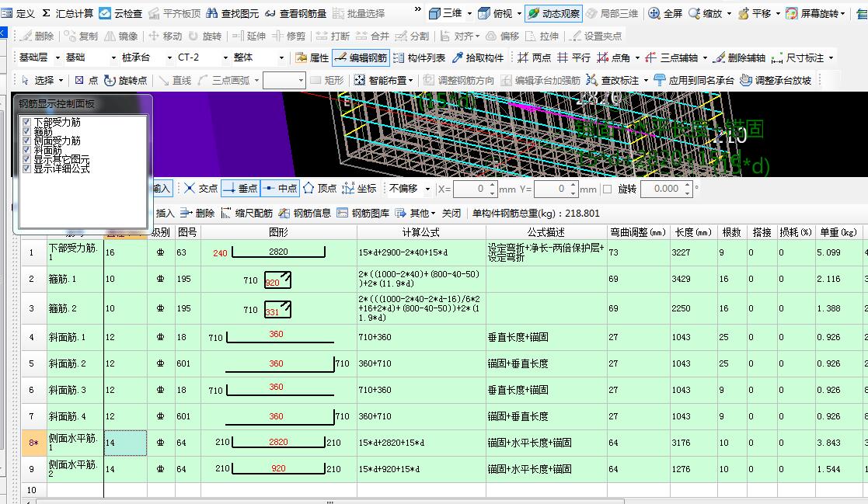868x504 pixels.
Task: Increase X offset with up stepper arrow
Action: tap(493, 186)
